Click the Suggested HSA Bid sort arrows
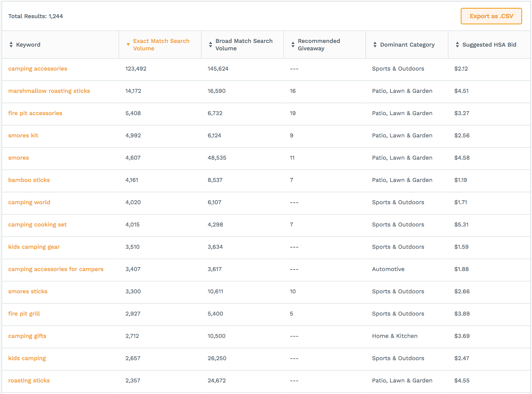Viewport: 532px width, 394px height. (x=458, y=45)
